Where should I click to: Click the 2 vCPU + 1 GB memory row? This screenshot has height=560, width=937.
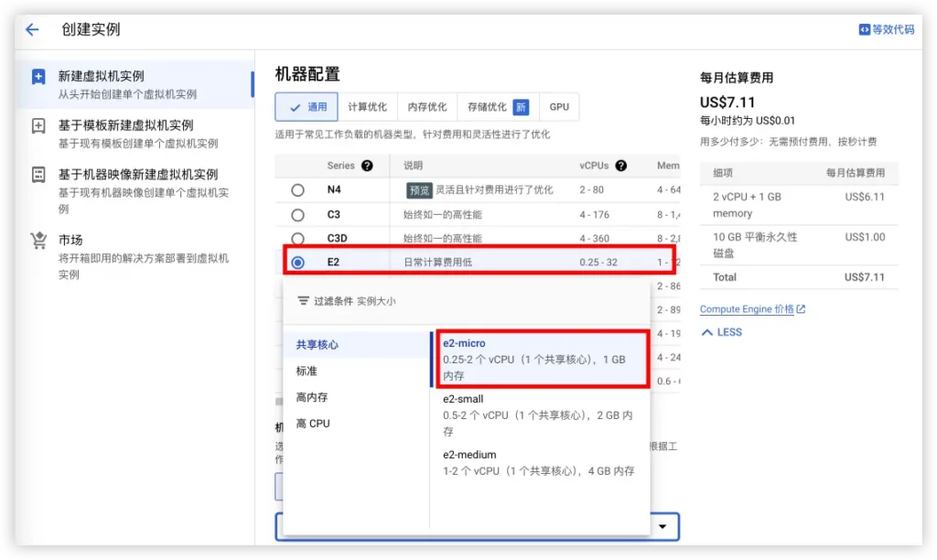pos(798,205)
